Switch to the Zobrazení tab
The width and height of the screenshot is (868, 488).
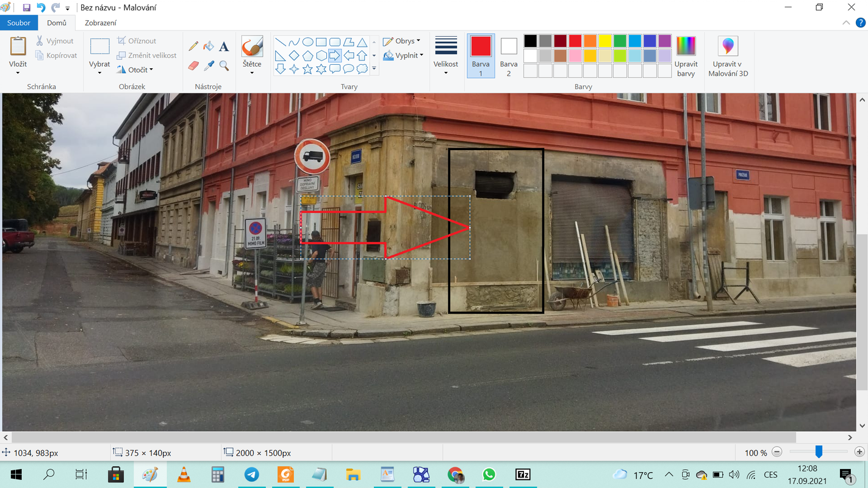pyautogui.click(x=101, y=23)
